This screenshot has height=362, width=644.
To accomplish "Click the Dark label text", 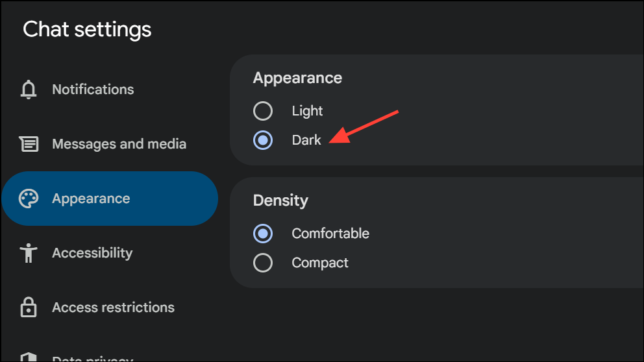I will (306, 140).
